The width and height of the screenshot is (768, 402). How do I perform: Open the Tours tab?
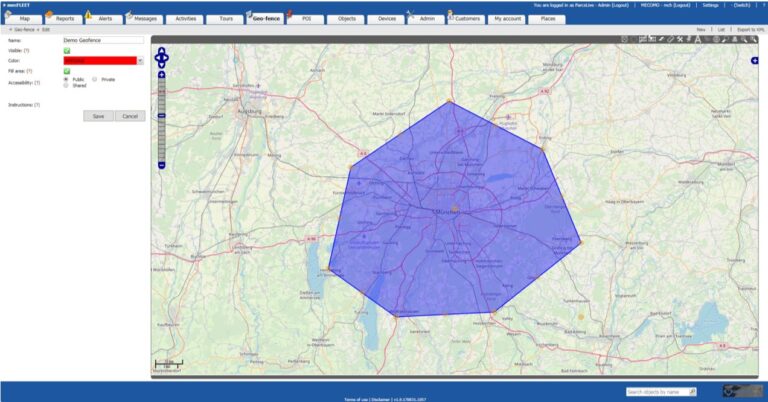pos(226,19)
